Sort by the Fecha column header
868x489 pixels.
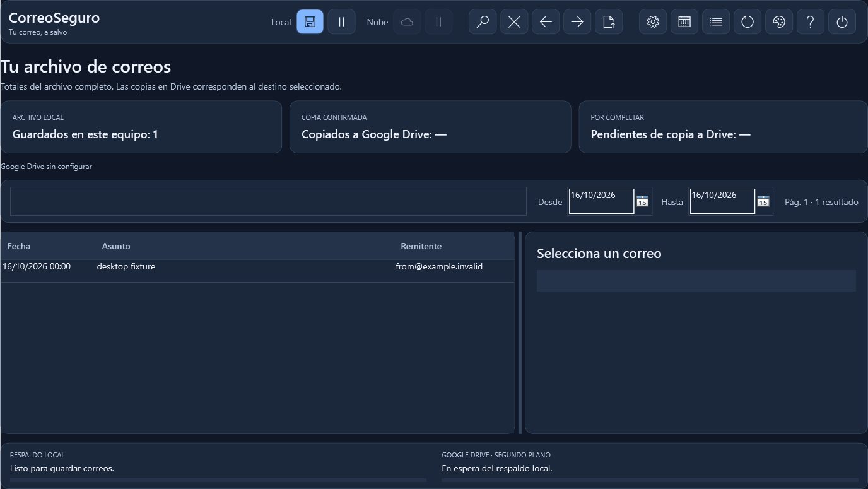point(19,246)
